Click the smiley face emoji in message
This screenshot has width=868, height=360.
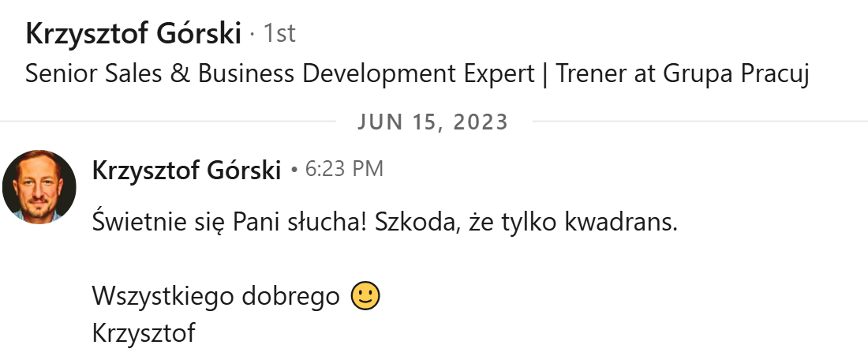(365, 296)
